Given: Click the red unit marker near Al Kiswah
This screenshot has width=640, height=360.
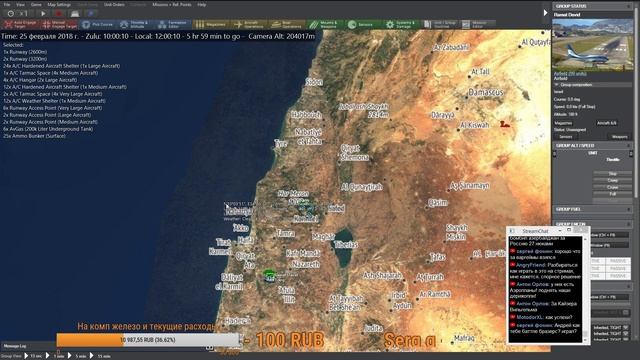Looking at the screenshot, I should click(x=505, y=124).
